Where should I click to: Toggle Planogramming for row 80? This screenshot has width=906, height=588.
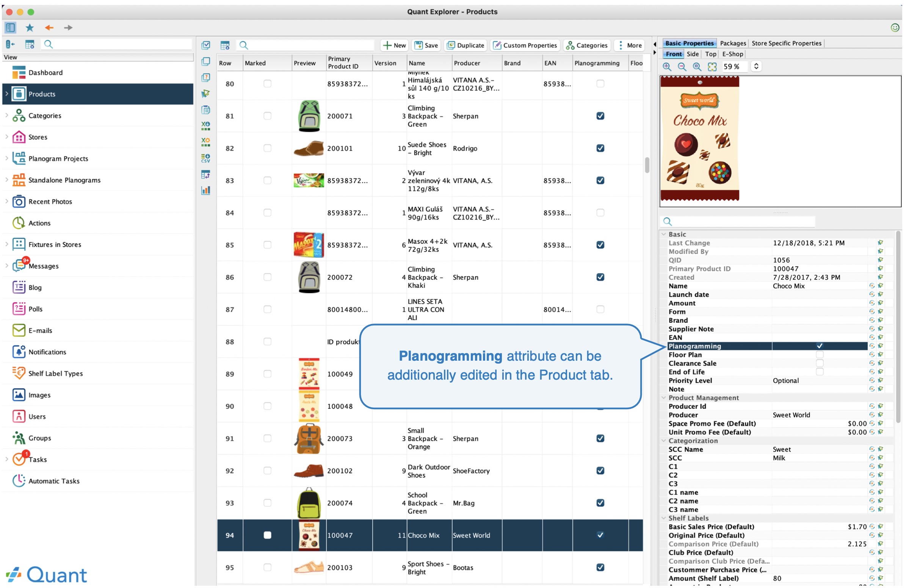[600, 83]
